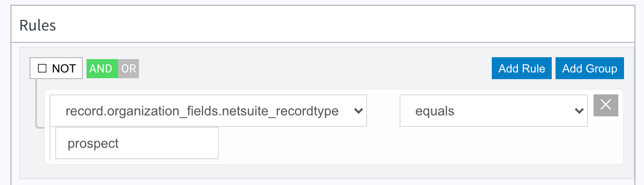This screenshot has width=644, height=185.
Task: Switch the group condition to OR
Action: [x=128, y=68]
